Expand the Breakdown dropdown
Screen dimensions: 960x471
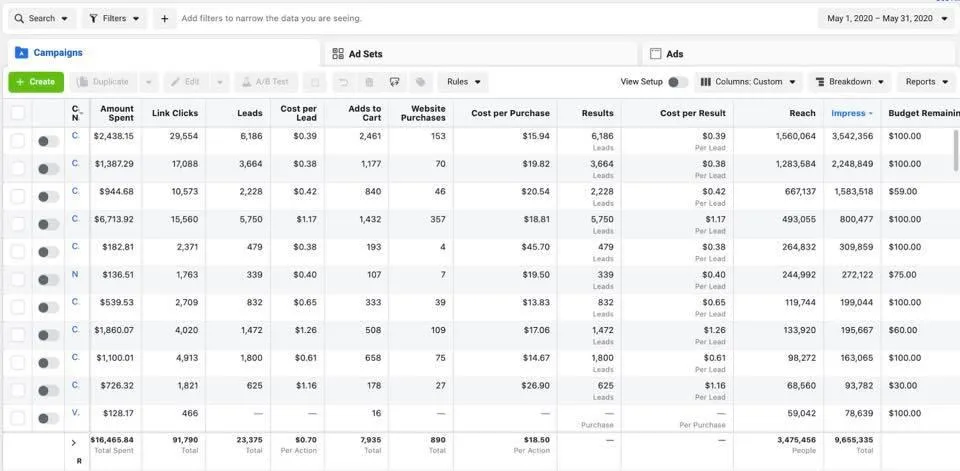point(849,82)
